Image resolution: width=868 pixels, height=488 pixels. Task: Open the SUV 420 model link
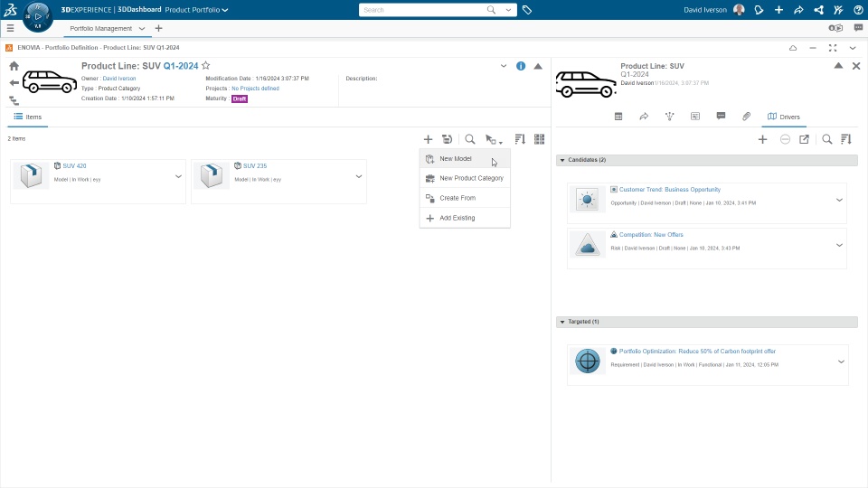point(74,166)
